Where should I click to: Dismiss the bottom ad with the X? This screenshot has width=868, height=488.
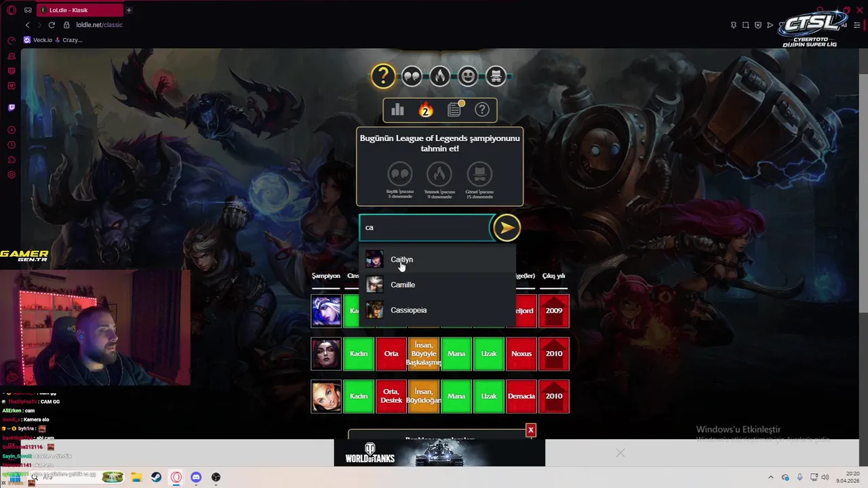620,453
